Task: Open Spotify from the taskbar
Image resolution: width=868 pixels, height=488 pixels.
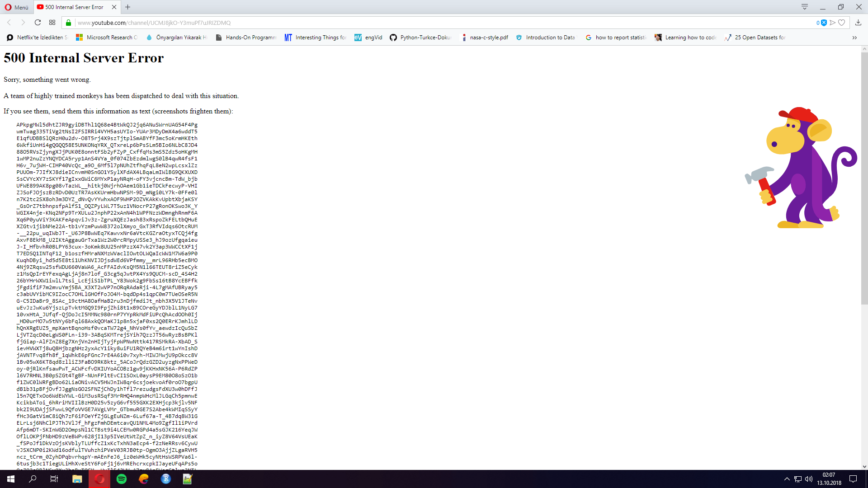Action: pyautogui.click(x=122, y=479)
